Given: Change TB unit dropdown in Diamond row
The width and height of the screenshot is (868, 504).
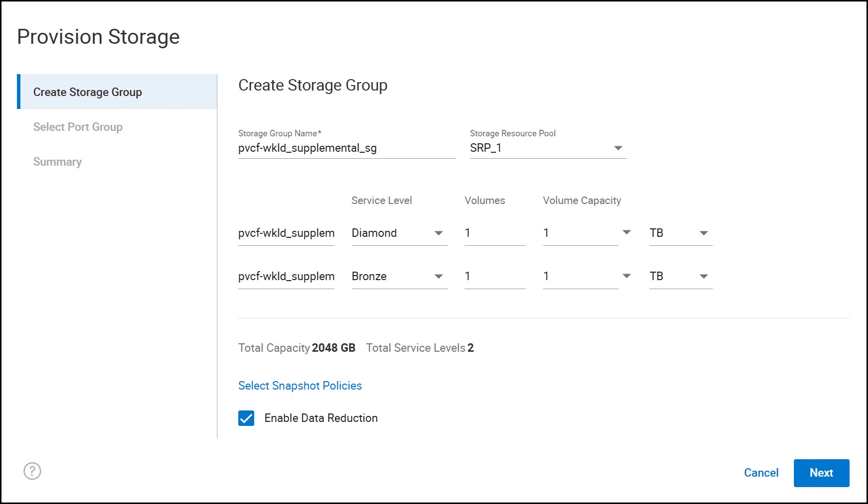Looking at the screenshot, I should pyautogui.click(x=681, y=233).
